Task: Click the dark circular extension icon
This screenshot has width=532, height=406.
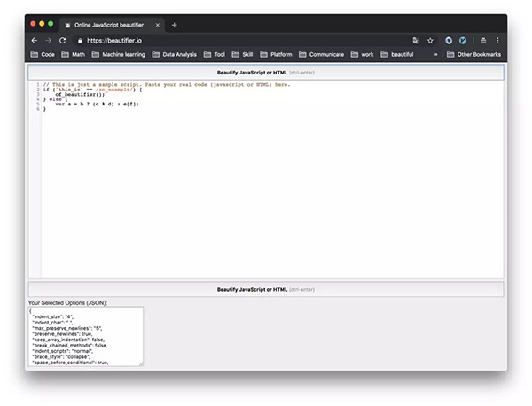Action: 449,41
